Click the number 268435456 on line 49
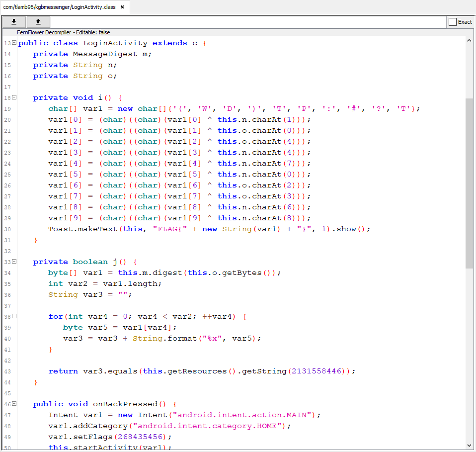 coord(140,437)
